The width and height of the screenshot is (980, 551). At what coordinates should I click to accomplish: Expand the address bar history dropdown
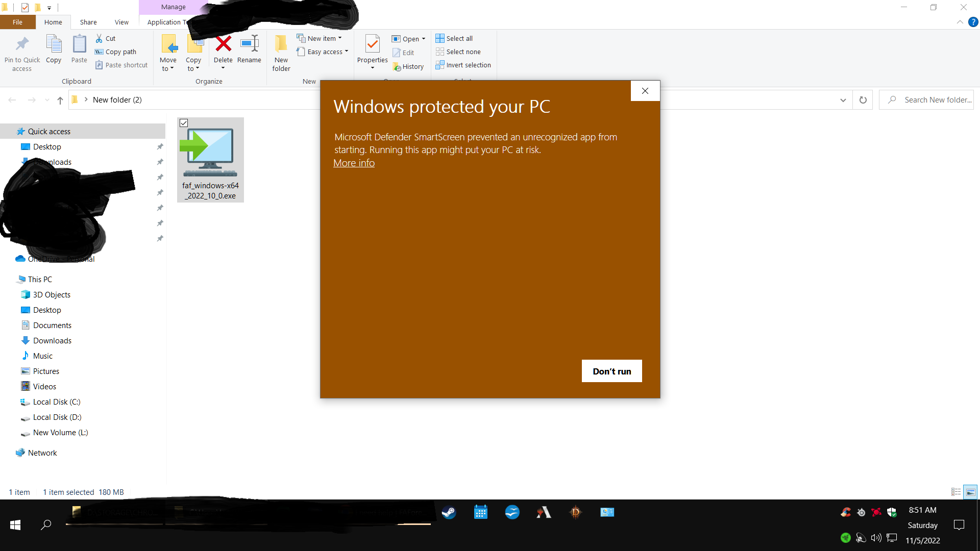(843, 100)
